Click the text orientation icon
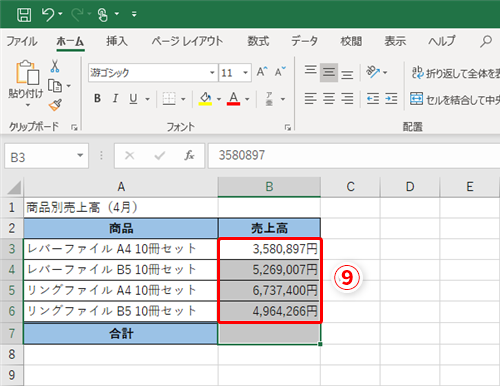The height and width of the screenshot is (386, 500). [373, 71]
